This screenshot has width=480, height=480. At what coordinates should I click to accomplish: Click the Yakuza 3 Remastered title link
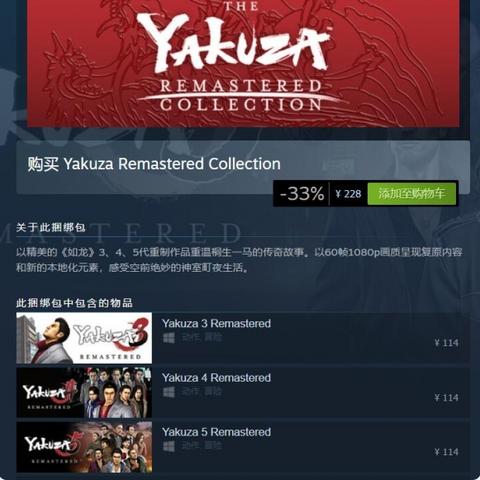pos(216,323)
